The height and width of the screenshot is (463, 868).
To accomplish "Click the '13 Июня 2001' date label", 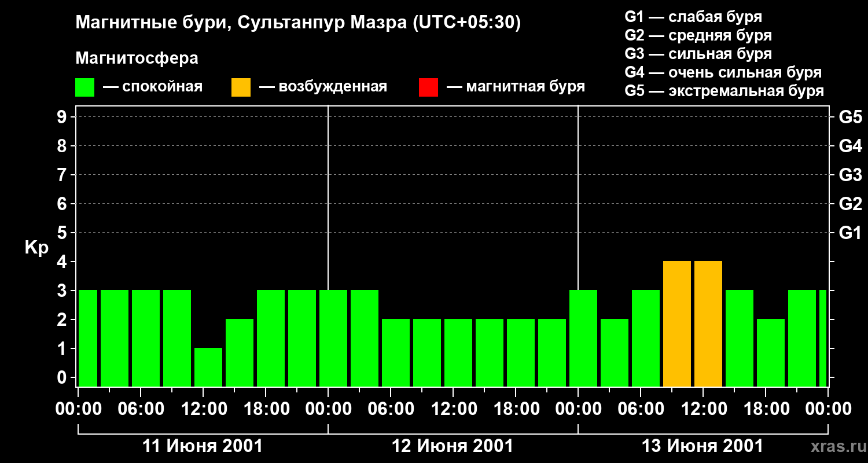I will (703, 446).
